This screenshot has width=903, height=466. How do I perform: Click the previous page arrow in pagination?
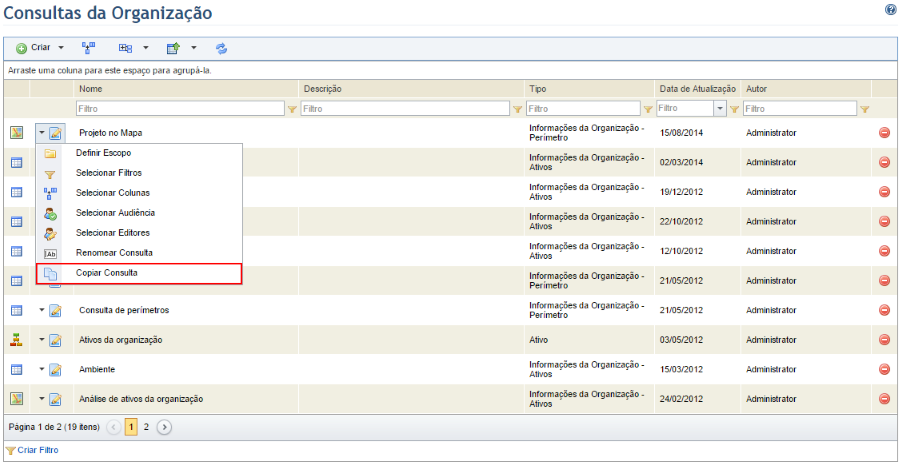(x=114, y=427)
